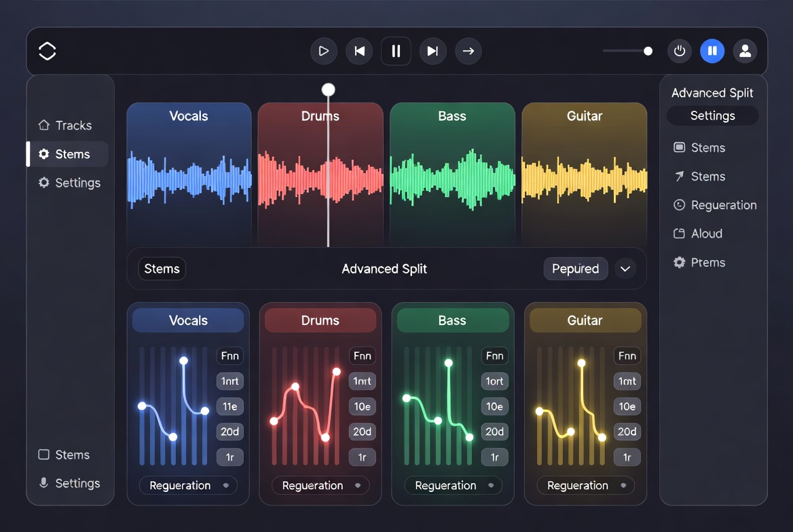
Task: Select 10e in the Drums card
Action: 362,406
